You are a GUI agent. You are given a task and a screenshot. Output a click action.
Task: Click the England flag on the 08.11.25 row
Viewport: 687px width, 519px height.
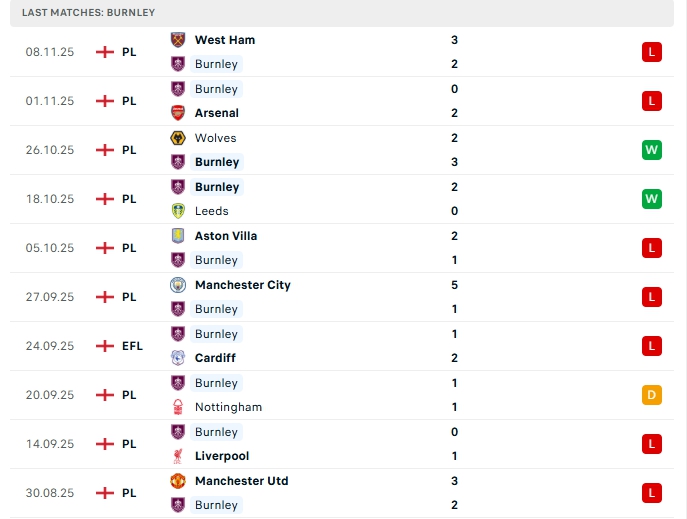coord(105,52)
